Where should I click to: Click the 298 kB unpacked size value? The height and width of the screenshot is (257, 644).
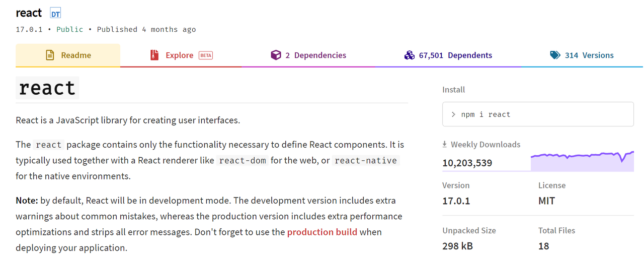pyautogui.click(x=458, y=246)
